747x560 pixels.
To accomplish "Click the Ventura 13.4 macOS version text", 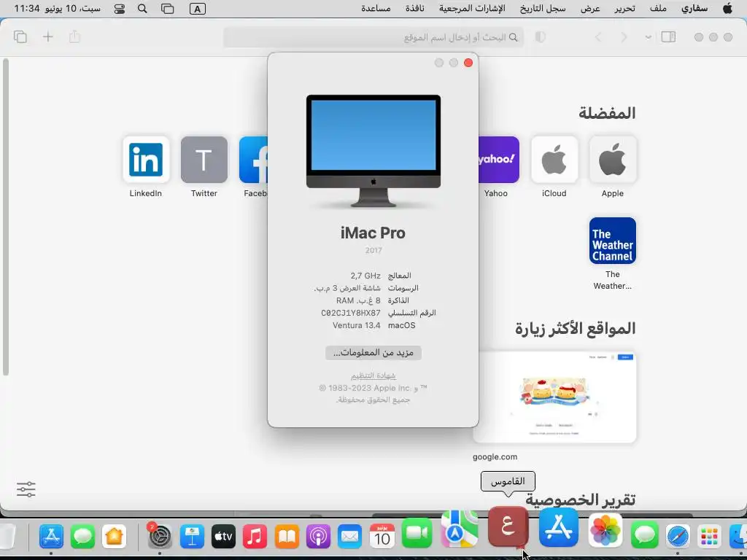I will pos(356,325).
